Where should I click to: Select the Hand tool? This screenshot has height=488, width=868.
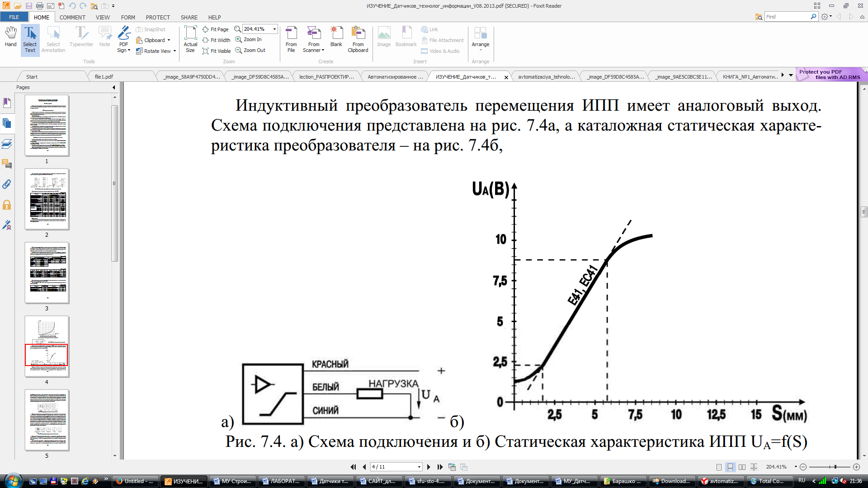(11, 37)
